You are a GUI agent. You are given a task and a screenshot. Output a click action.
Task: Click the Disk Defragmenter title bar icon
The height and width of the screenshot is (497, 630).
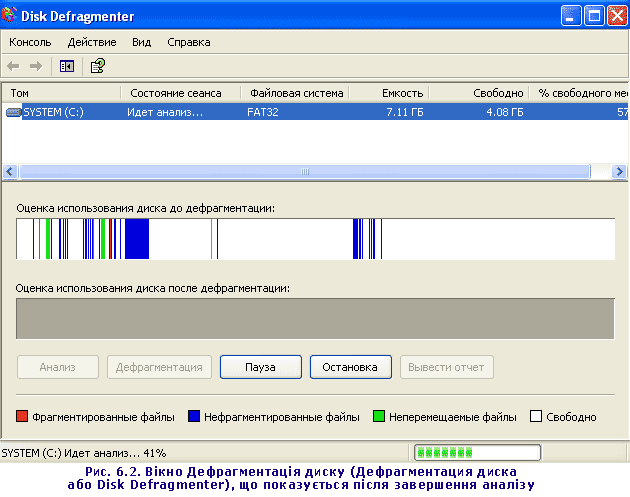click(x=10, y=16)
